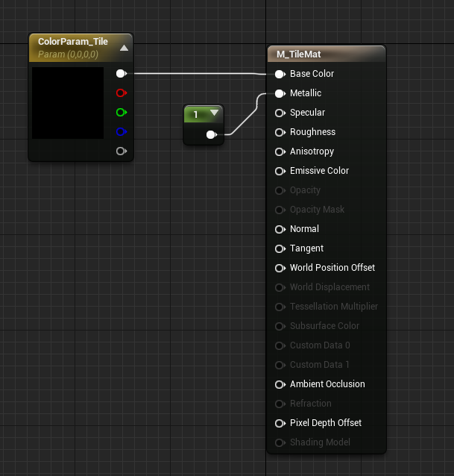
Task: Click the Tangent label
Action: pyautogui.click(x=306, y=248)
